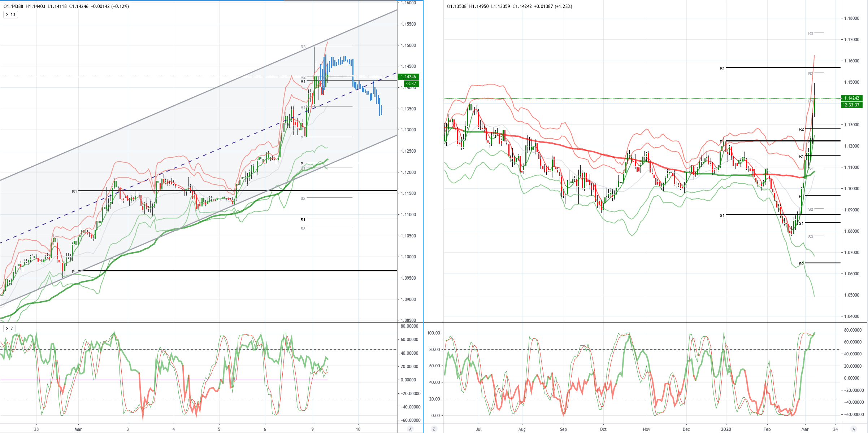The width and height of the screenshot is (868, 433).
Task: Expand the 13 collapsed indicators legend
Action: pyautogui.click(x=10, y=15)
